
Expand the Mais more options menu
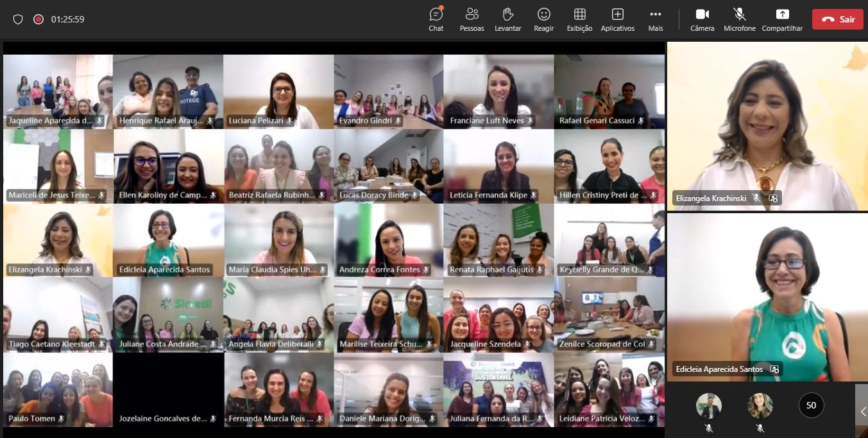click(656, 19)
